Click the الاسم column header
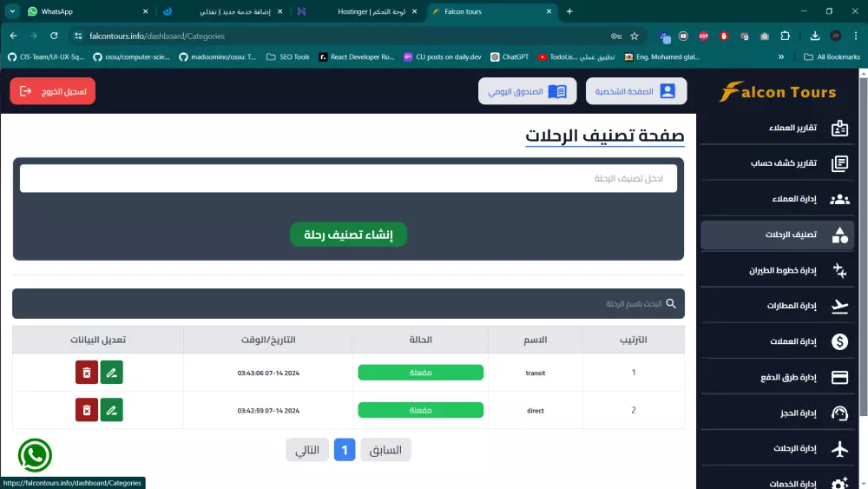Image resolution: width=868 pixels, height=489 pixels. click(x=536, y=340)
